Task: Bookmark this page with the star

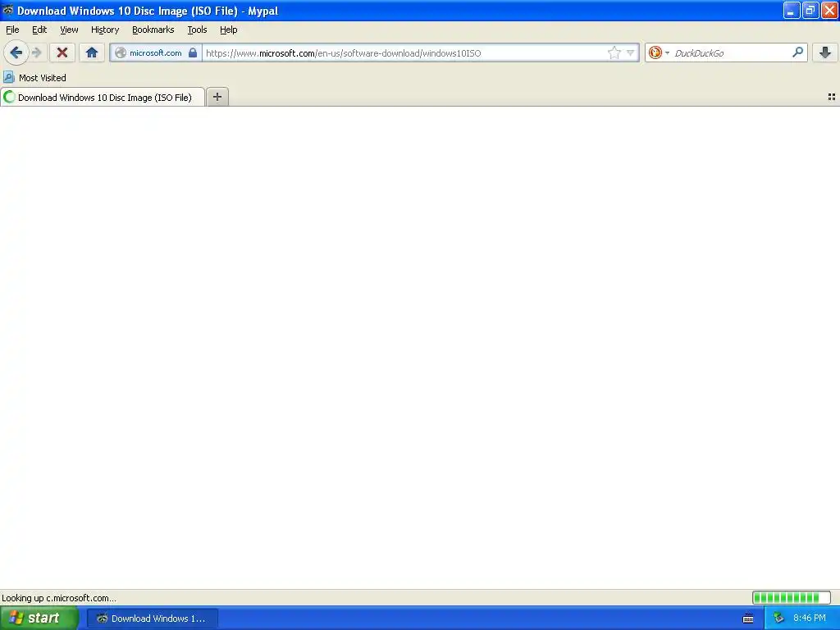Action: (x=614, y=52)
